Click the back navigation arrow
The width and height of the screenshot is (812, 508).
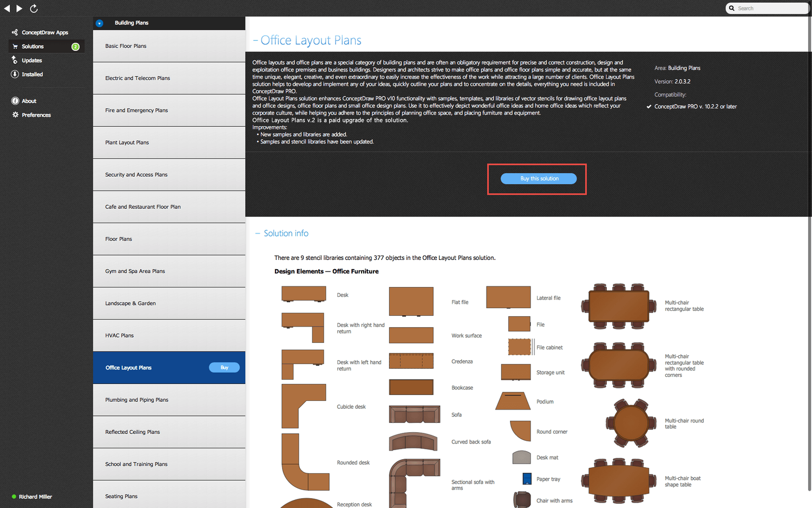7,8
